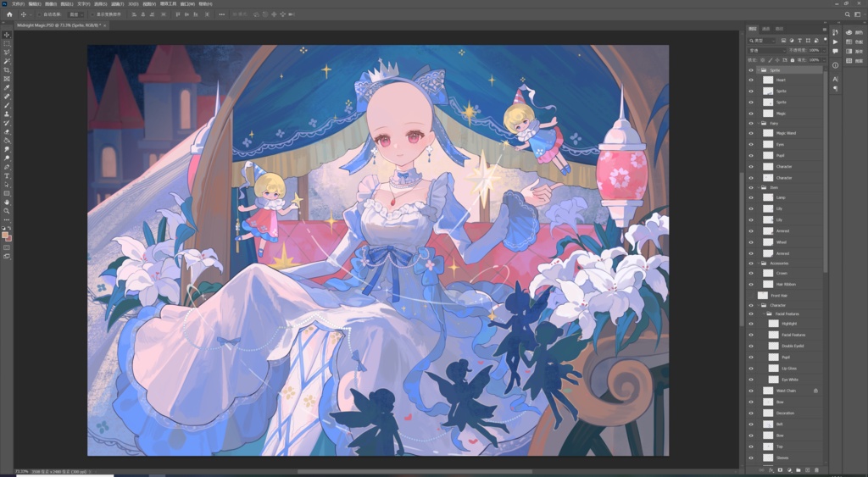
Task: Select the Clone Stamp tool
Action: pos(7,114)
